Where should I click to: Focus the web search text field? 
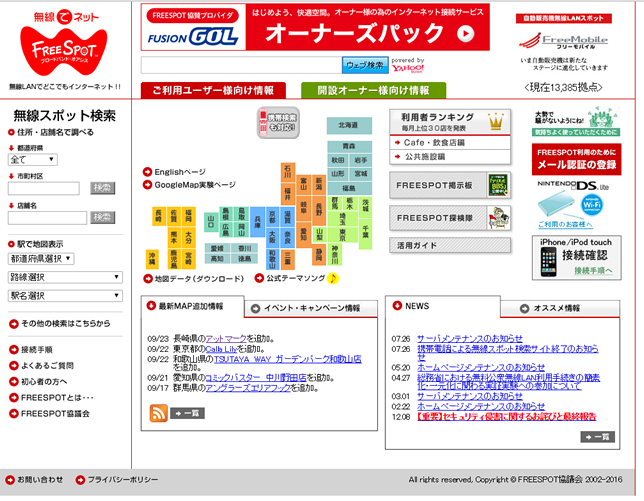click(x=242, y=65)
